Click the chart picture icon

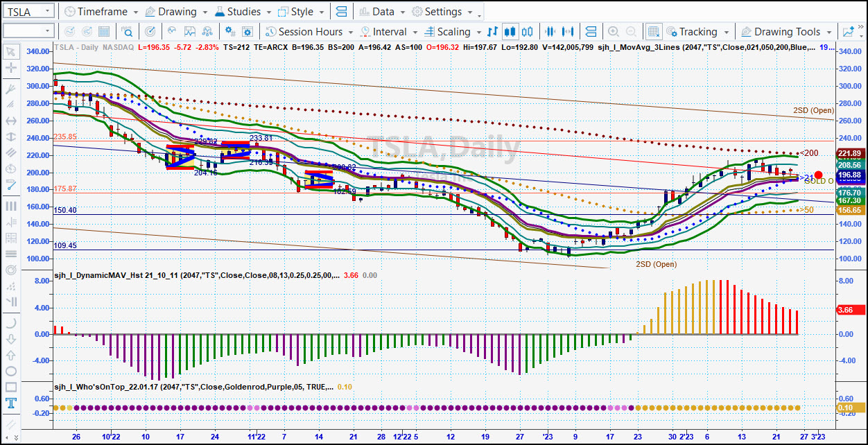tap(190, 31)
